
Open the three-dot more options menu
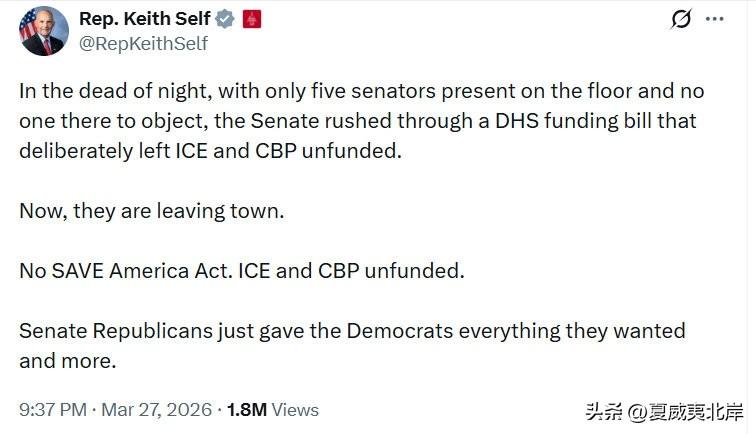click(x=713, y=20)
